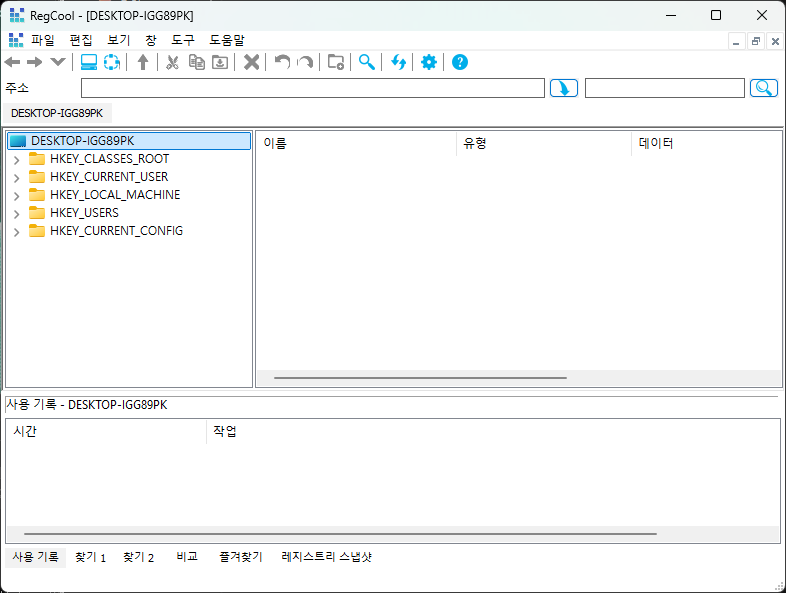Select DESKTOP-IGG89PK root tree node

pos(129,141)
